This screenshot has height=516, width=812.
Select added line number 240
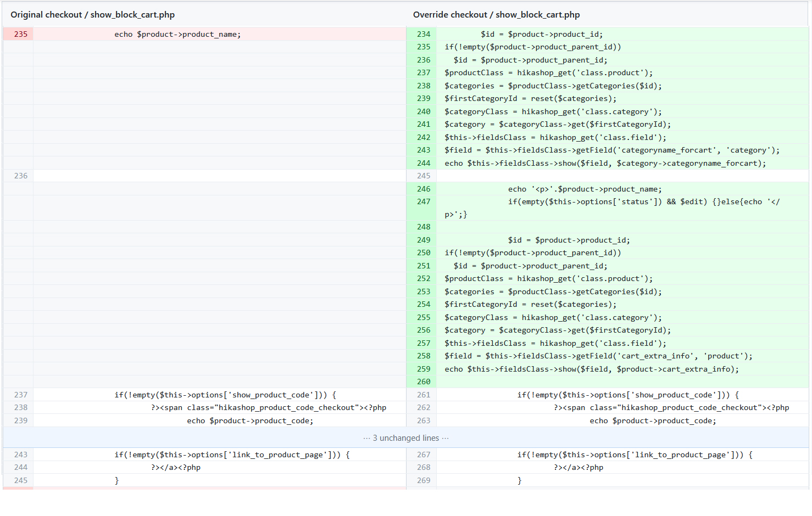(x=424, y=111)
